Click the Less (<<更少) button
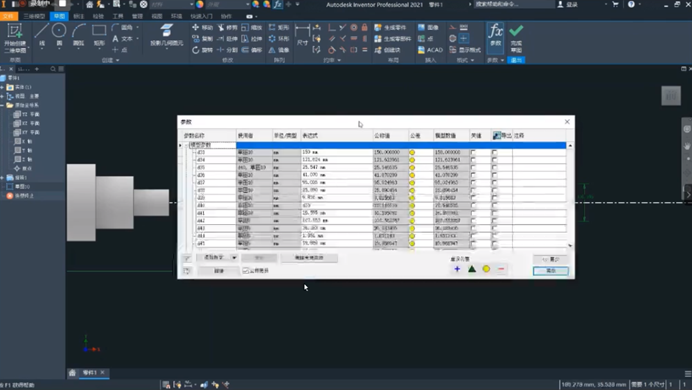The image size is (692, 390). [x=551, y=259]
